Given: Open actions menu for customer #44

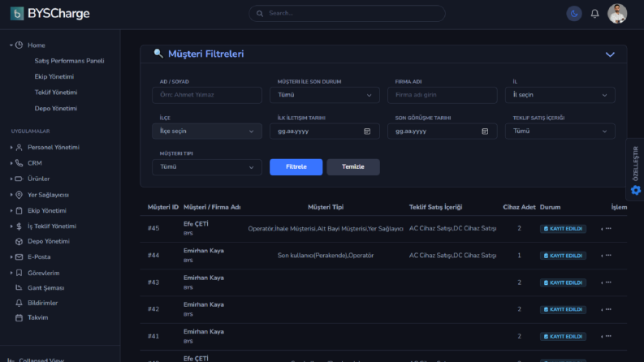Looking at the screenshot, I should (607, 256).
